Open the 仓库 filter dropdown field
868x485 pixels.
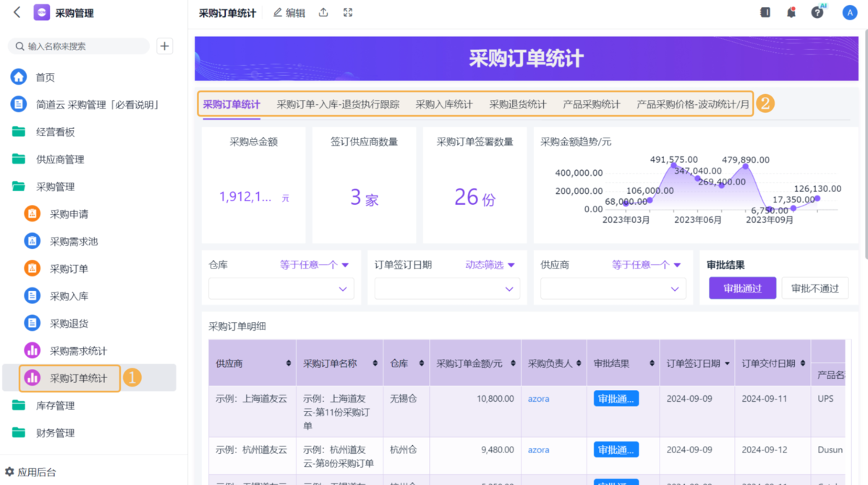coord(281,289)
